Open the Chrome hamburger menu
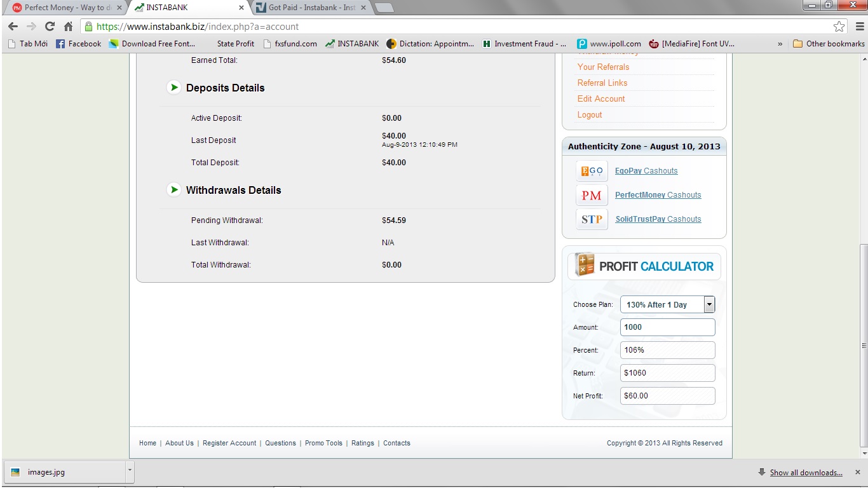 coord(859,27)
